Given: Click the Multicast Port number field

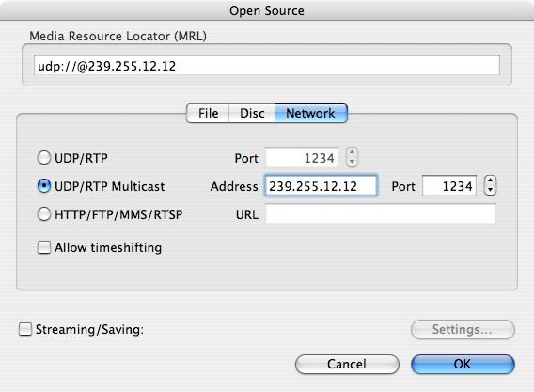Looking at the screenshot, I should pyautogui.click(x=449, y=185).
